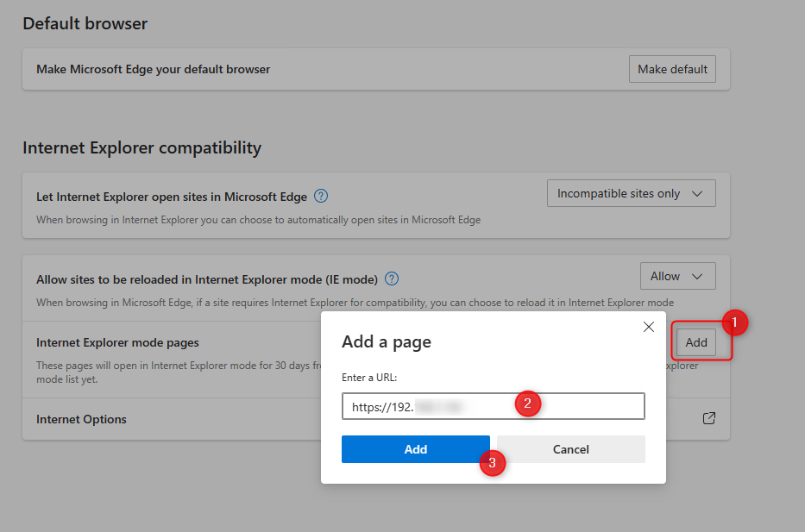Open the Allow dropdown for IE mode
The width and height of the screenshot is (805, 532).
(x=677, y=276)
